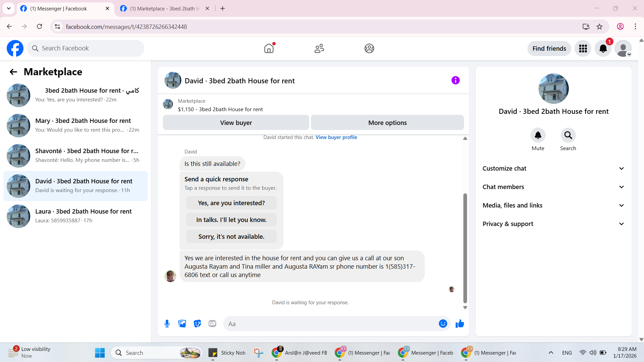Open Snipping Tool in the taskbar

(258, 353)
